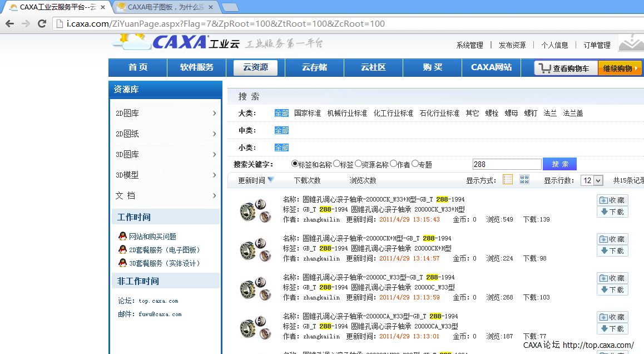The image size is (644, 354).
Task: Select the 资源名称 radio button
Action: (358, 164)
